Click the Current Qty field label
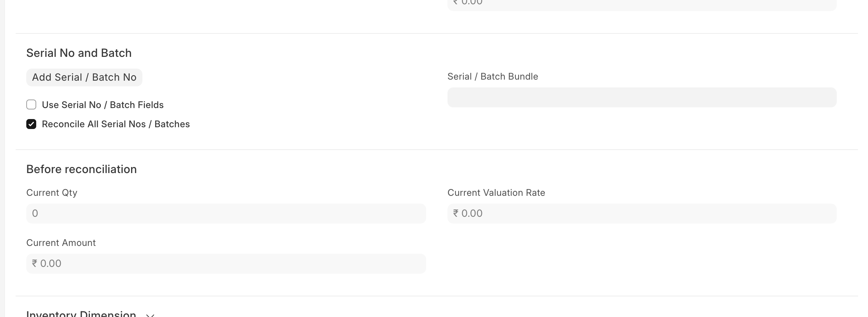The height and width of the screenshot is (317, 868). tap(52, 193)
